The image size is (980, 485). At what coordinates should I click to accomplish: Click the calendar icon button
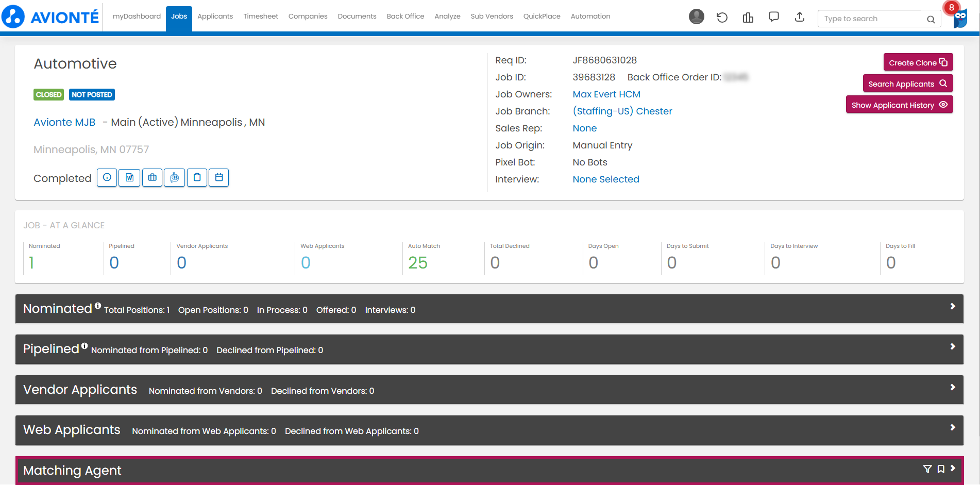pyautogui.click(x=219, y=178)
